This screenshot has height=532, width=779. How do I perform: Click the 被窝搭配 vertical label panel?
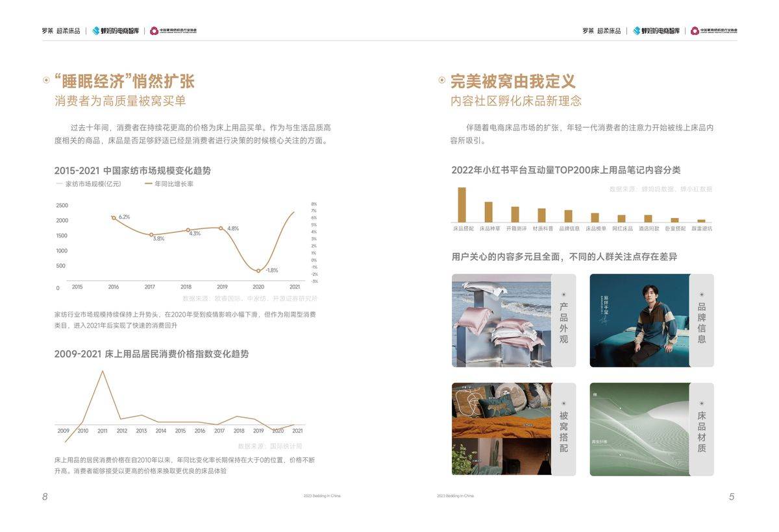point(563,429)
